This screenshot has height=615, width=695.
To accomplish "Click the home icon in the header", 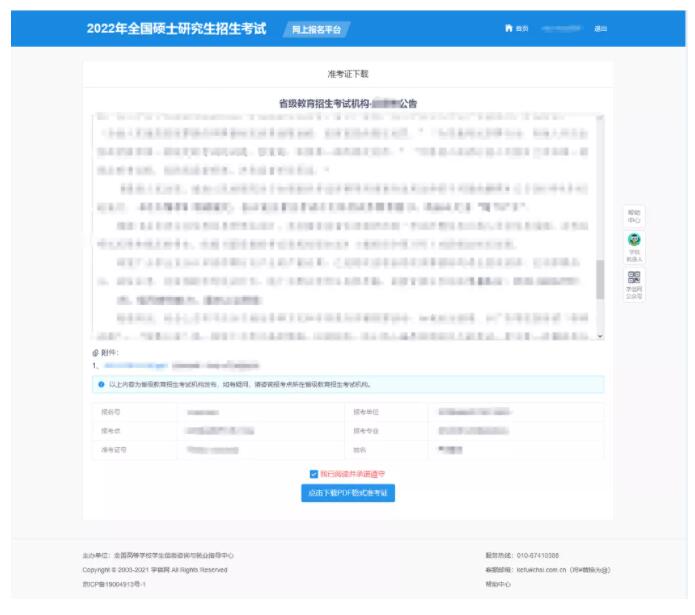I will click(508, 28).
